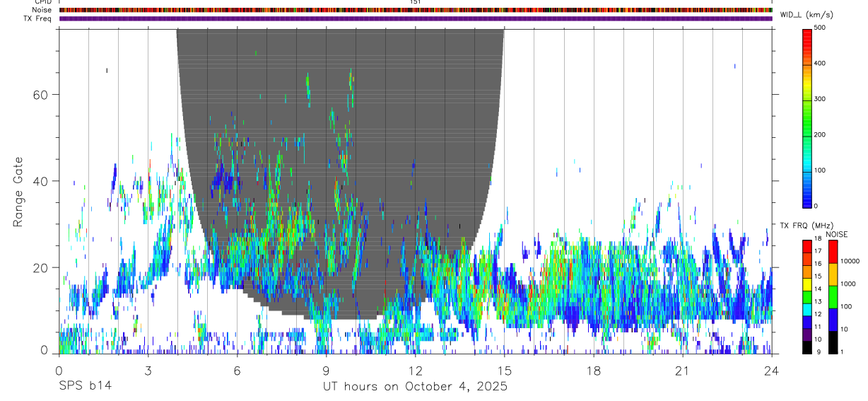The image size is (868, 401).
Task: Click the 21 hour tick on time axis
Action: [x=682, y=370]
